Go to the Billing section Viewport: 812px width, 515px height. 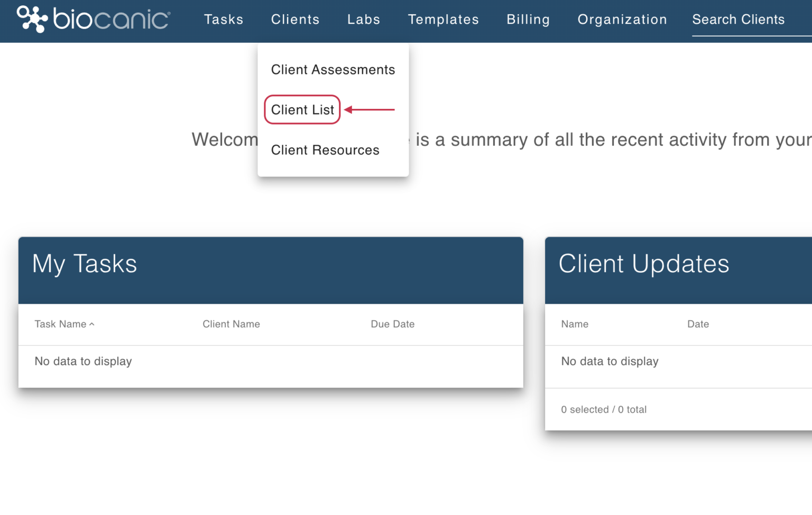528,20
